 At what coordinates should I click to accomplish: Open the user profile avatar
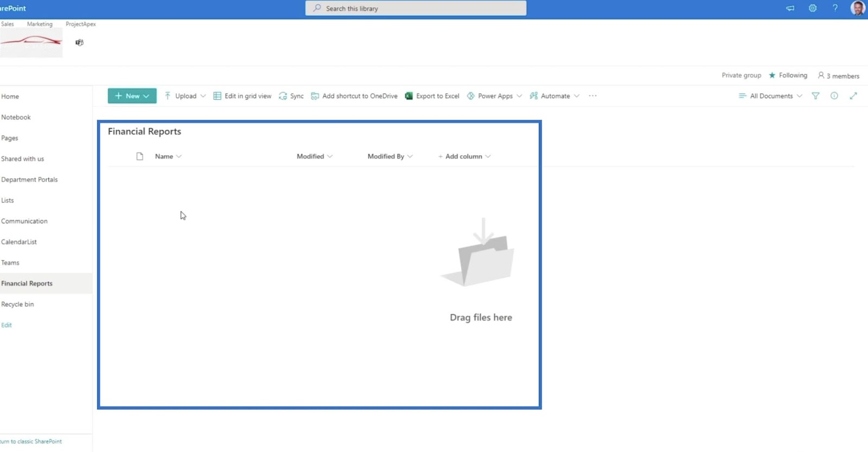pyautogui.click(x=858, y=8)
